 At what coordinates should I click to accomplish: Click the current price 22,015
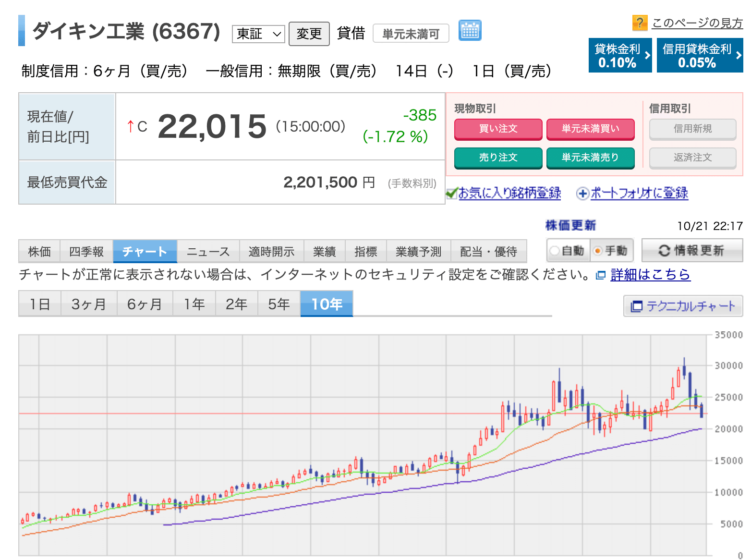pyautogui.click(x=212, y=126)
